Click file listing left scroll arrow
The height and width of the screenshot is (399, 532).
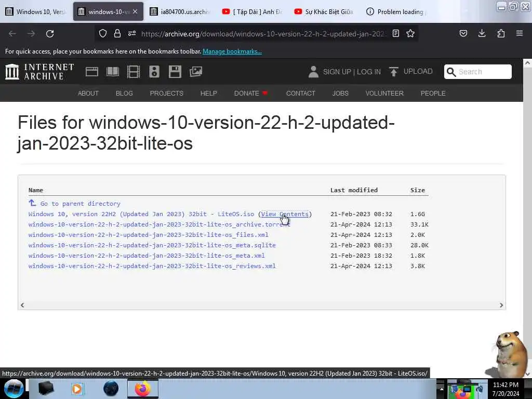point(22,305)
